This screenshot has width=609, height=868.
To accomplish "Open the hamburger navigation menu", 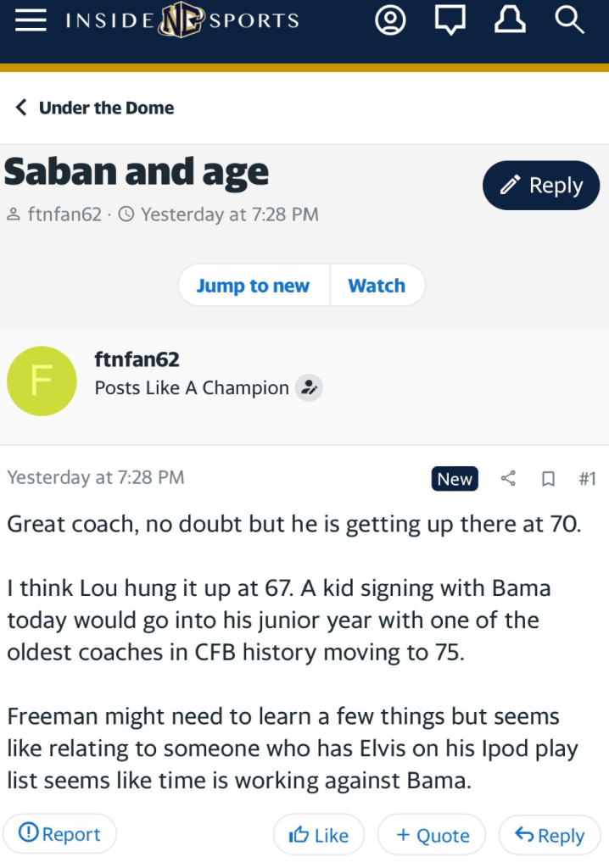I will click(31, 22).
